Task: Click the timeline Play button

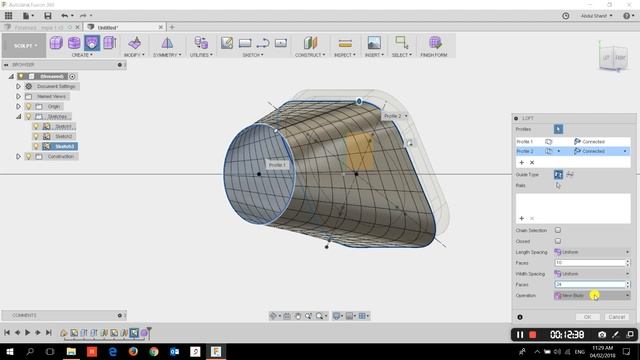Action: pos(27,333)
